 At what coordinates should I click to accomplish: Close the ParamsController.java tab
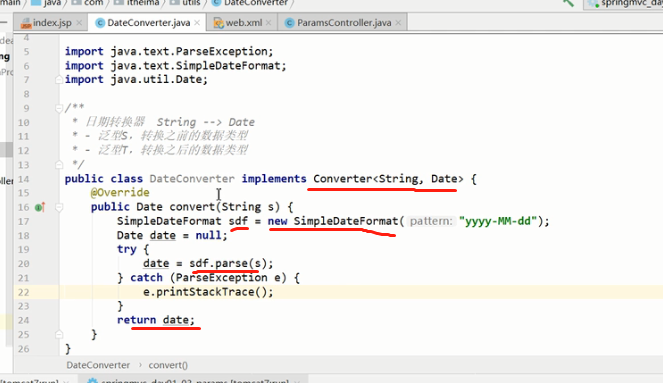[398, 23]
